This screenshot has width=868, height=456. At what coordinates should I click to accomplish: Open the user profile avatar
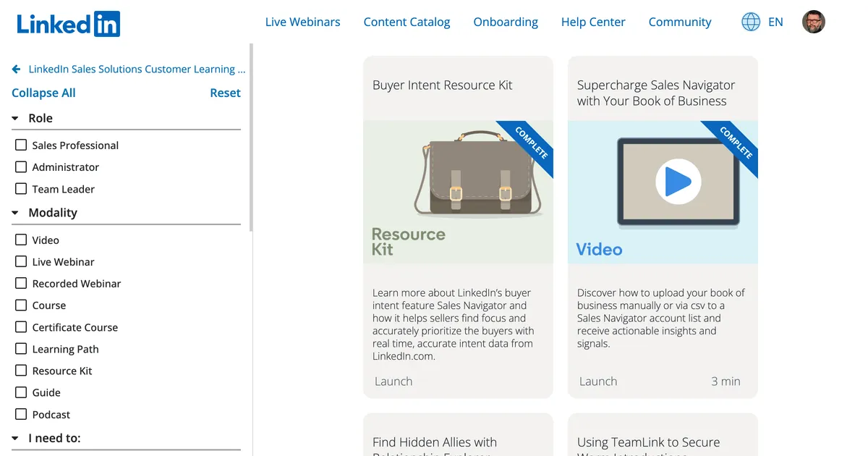point(814,22)
